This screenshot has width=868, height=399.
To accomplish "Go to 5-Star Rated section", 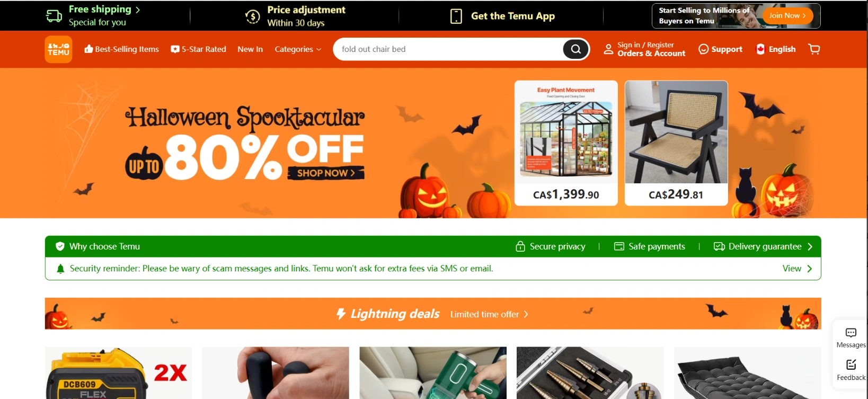I will [198, 49].
